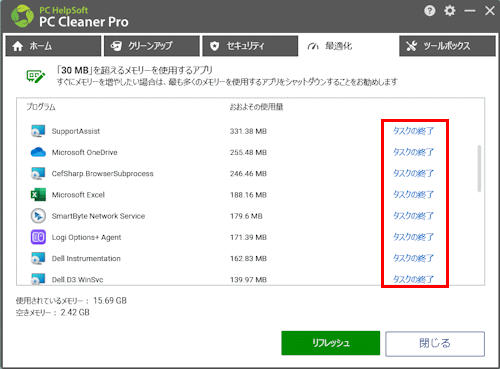Select the Logi Options+ Agent text
500x369 pixels.
coord(86,237)
